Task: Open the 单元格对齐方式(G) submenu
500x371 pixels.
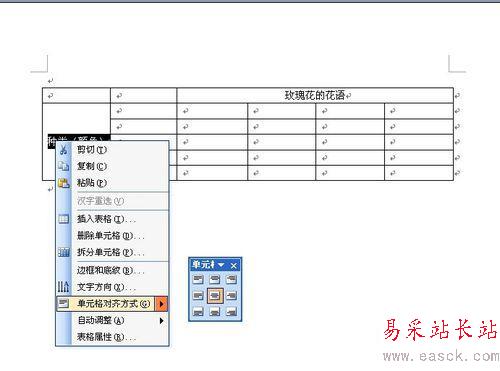Action: click(113, 304)
